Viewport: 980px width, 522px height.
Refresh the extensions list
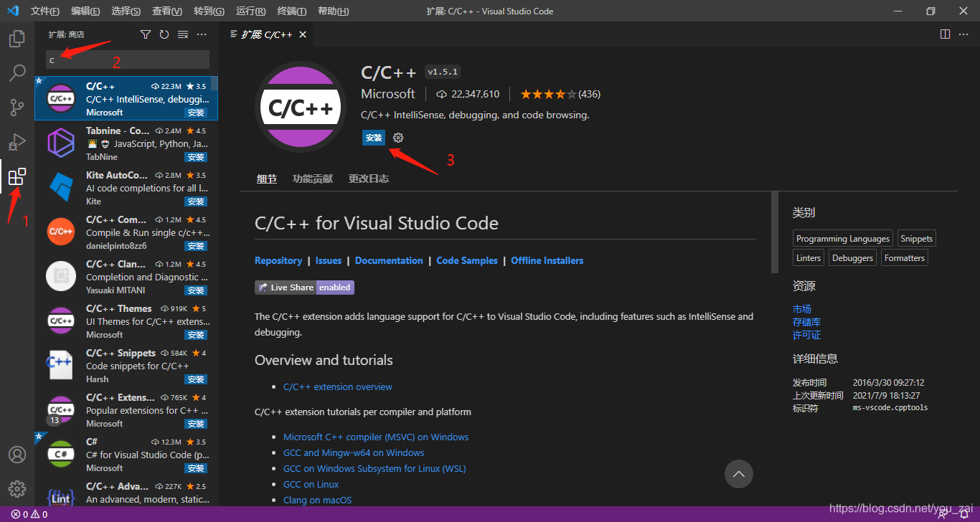click(x=164, y=34)
